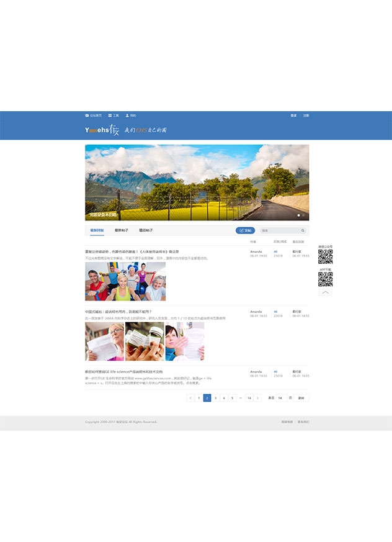Screen dimensions: 392x542
Task: Click the current page 2 button
Action: pyautogui.click(x=207, y=398)
